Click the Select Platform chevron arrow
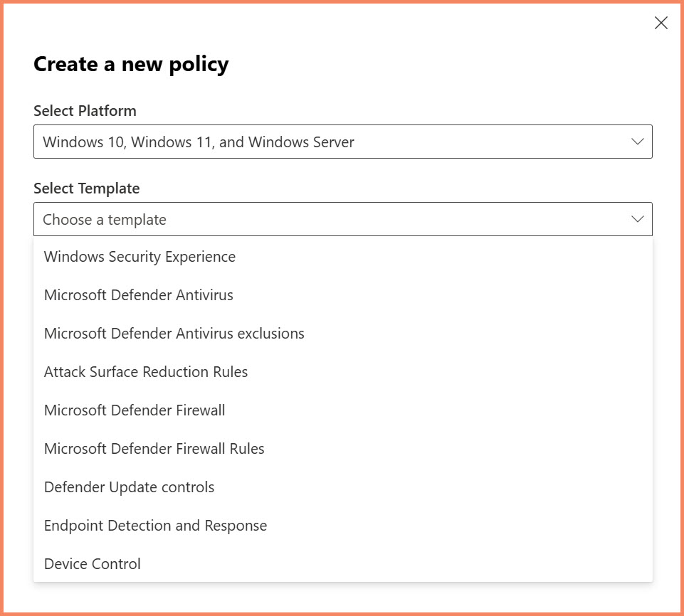Viewport: 684px width, 616px height. [x=637, y=142]
